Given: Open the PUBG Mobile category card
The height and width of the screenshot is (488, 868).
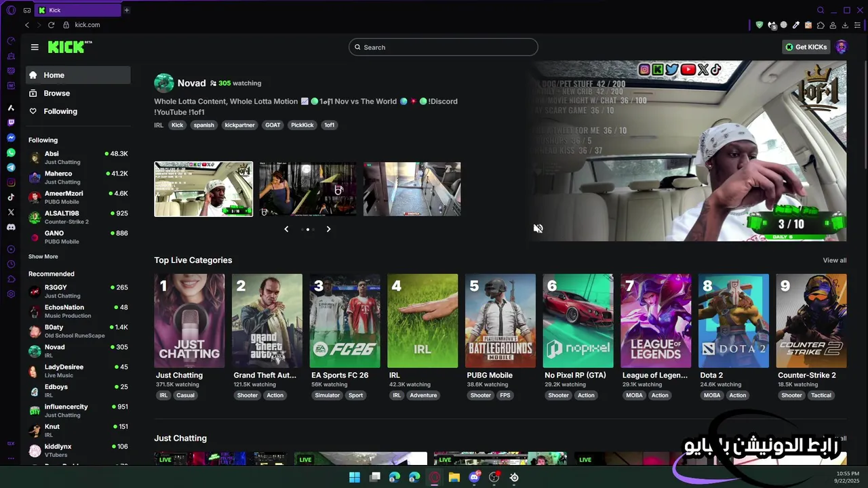Looking at the screenshot, I should pyautogui.click(x=500, y=321).
